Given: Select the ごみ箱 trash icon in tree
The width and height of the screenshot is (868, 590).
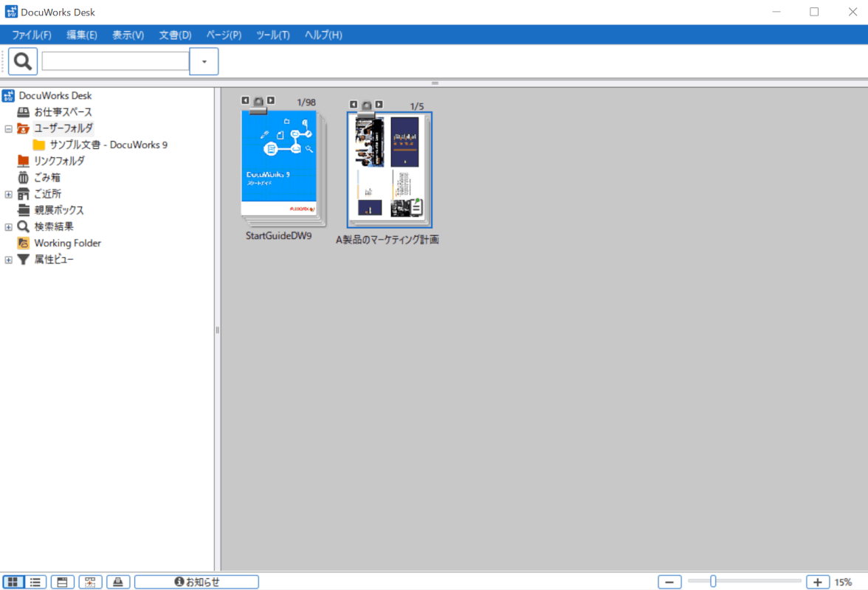Looking at the screenshot, I should (x=23, y=178).
